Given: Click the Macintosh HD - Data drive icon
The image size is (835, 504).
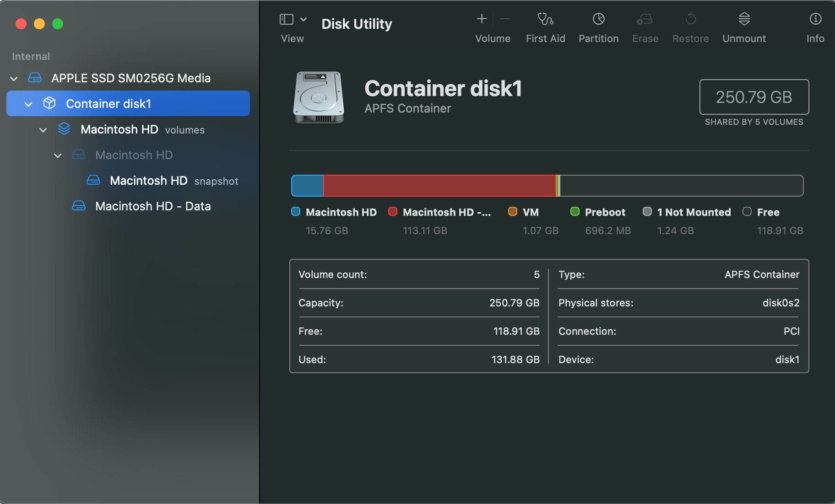Looking at the screenshot, I should [79, 206].
